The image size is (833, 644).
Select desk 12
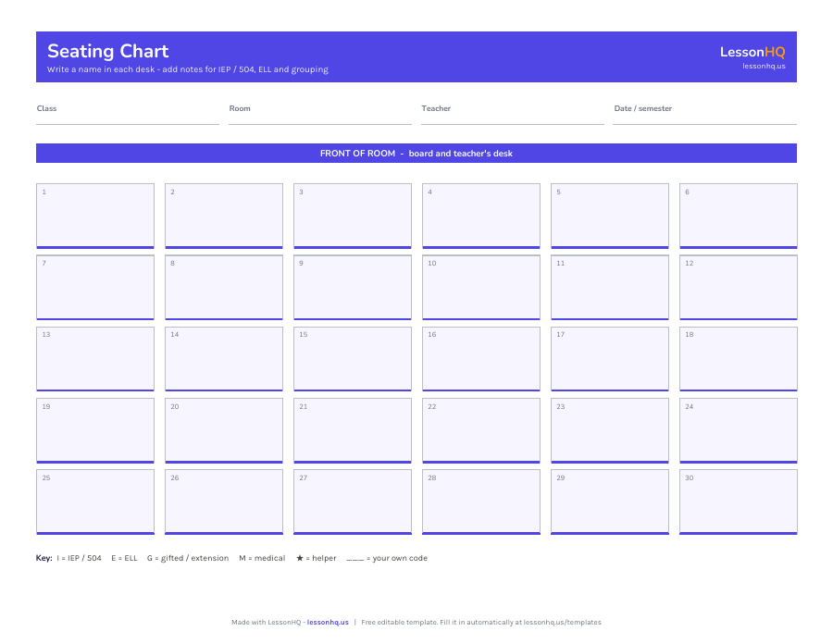pyautogui.click(x=738, y=287)
